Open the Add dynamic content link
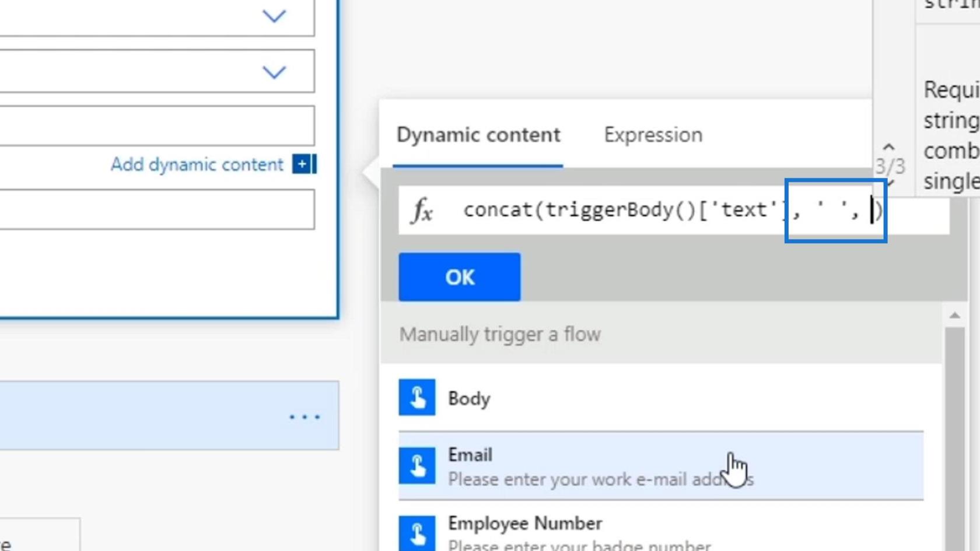Screen dimensions: 980x551 pos(197,164)
